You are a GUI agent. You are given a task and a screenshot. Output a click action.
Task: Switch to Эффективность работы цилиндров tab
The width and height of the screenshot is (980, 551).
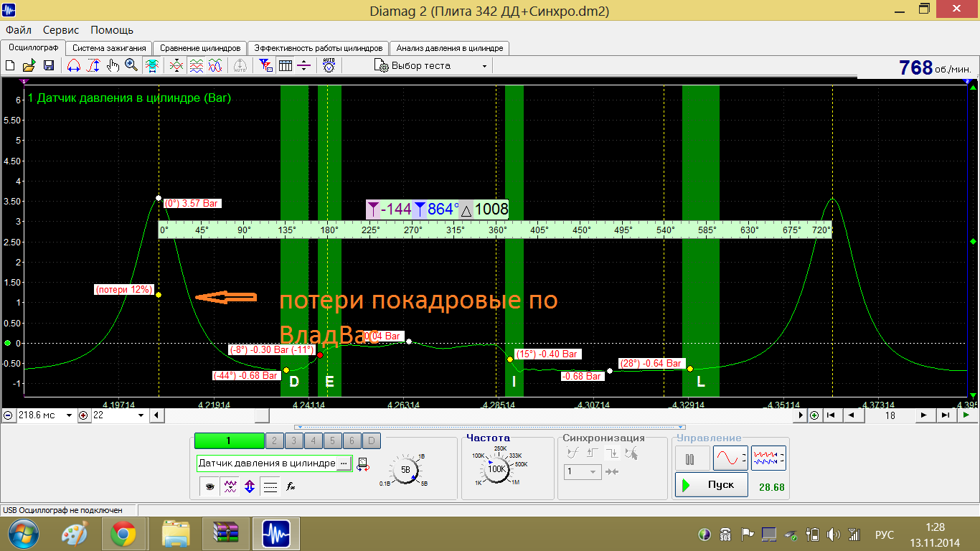[x=319, y=48]
